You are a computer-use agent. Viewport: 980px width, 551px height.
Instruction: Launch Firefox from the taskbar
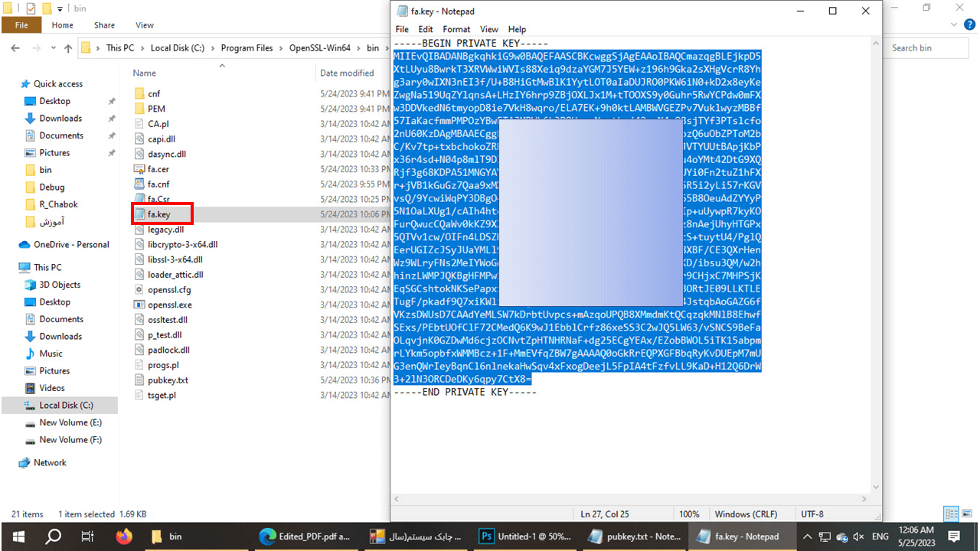pos(124,536)
